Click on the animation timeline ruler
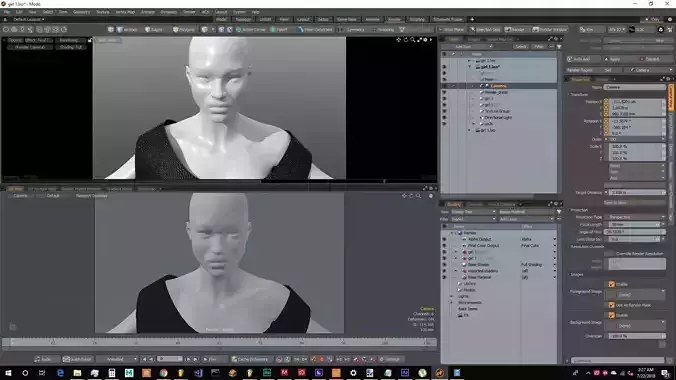Viewport: 676px width, 380px height. pyautogui.click(x=219, y=342)
